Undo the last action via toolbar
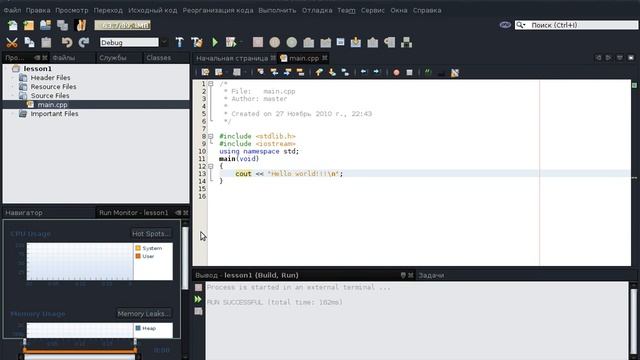The width and height of the screenshot is (640, 360). pos(67,42)
